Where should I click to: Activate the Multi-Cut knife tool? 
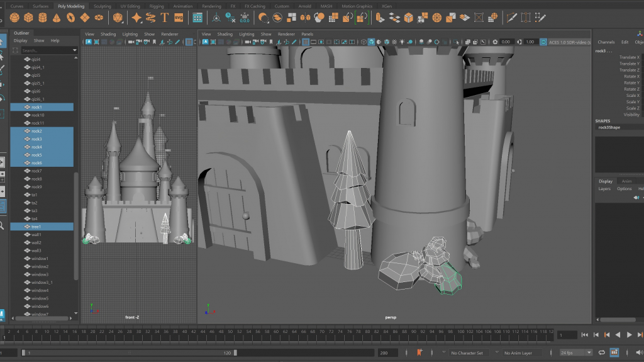click(511, 17)
